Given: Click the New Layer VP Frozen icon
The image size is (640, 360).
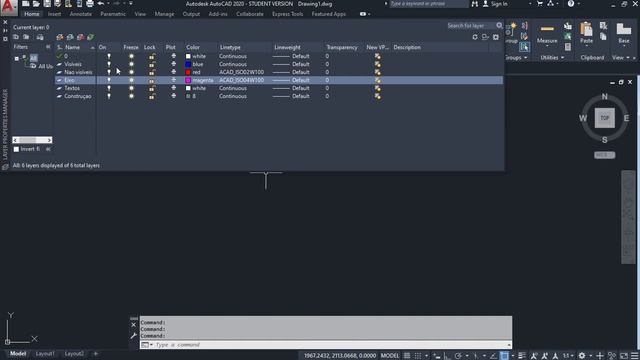Looking at the screenshot, I should coord(70,37).
